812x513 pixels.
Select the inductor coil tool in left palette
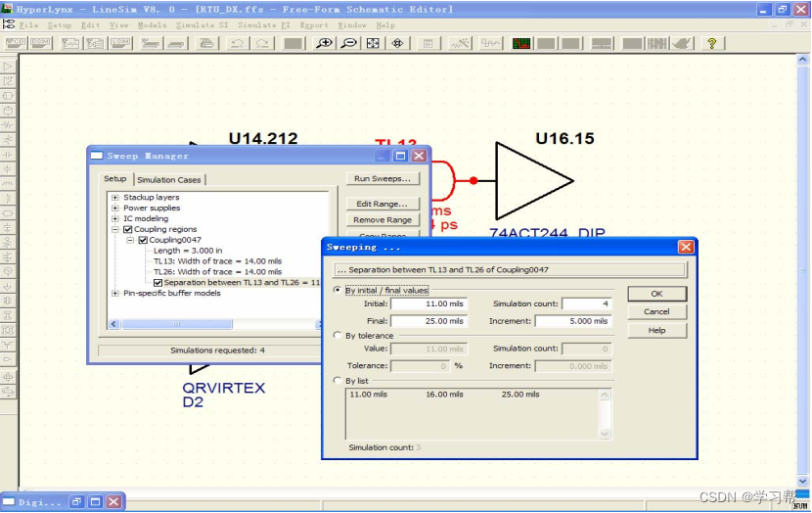pos(8,183)
